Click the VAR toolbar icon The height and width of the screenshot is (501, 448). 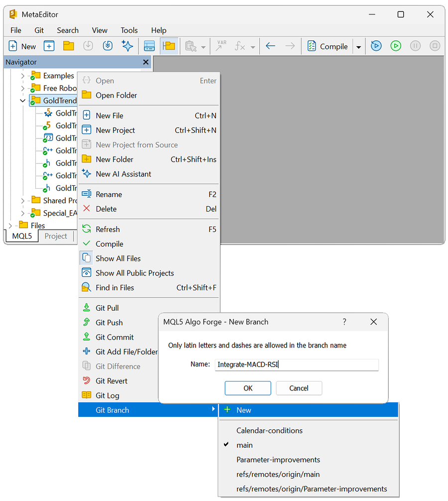point(221,46)
